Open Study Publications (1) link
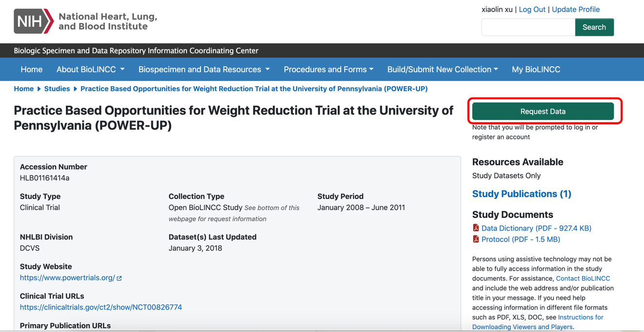 (x=522, y=194)
